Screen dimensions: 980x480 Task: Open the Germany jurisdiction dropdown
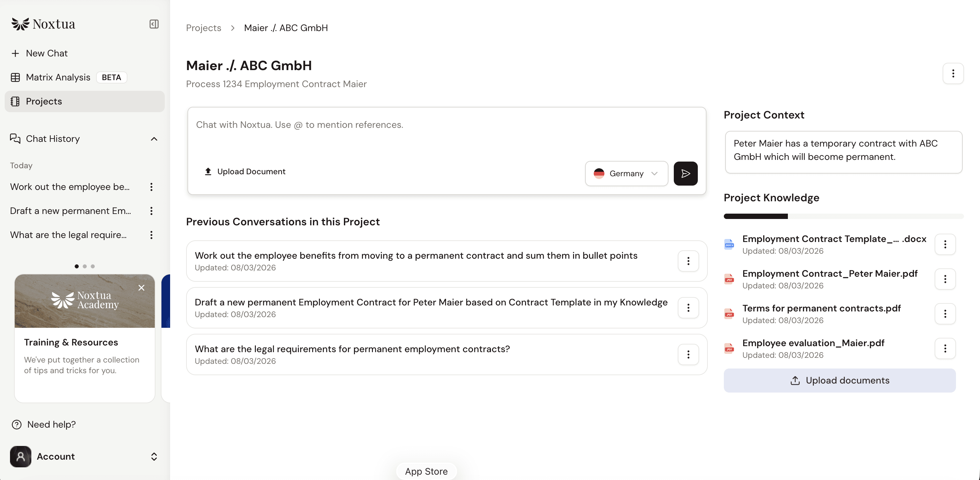point(626,174)
